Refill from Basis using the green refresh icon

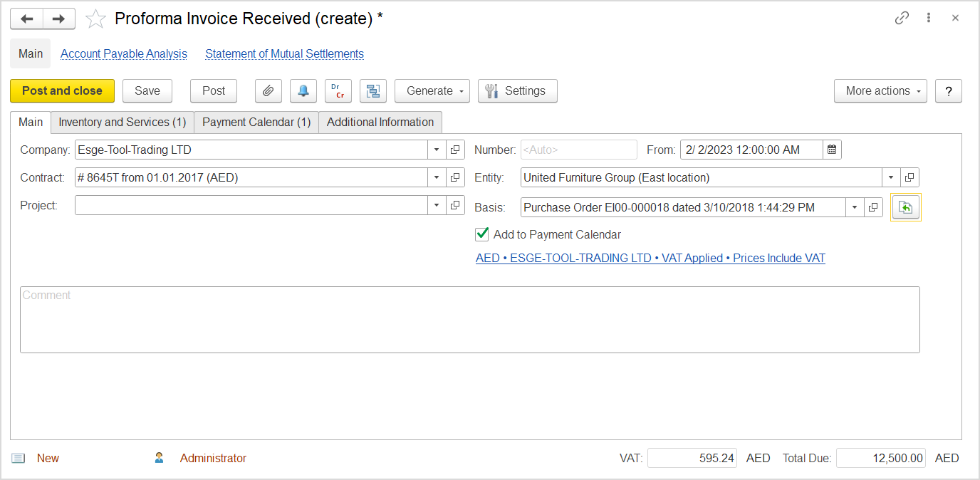pyautogui.click(x=905, y=207)
